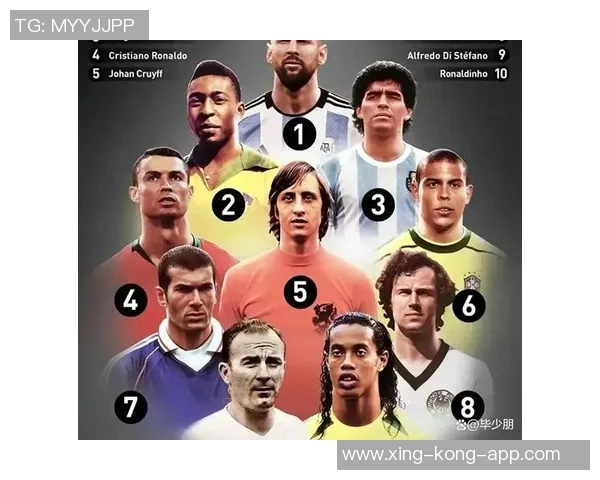Click the black number 1 circle badge
The width and height of the screenshot is (600, 480).
(x=300, y=134)
